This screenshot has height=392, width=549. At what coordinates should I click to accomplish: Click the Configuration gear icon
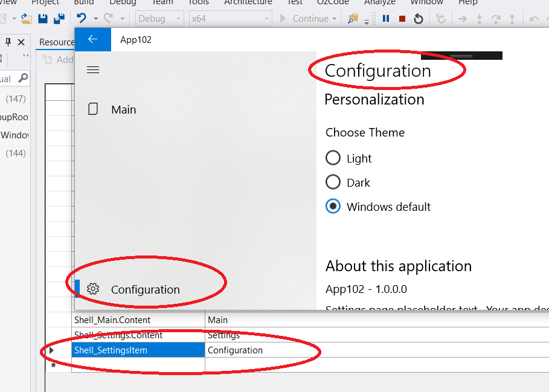pyautogui.click(x=93, y=289)
